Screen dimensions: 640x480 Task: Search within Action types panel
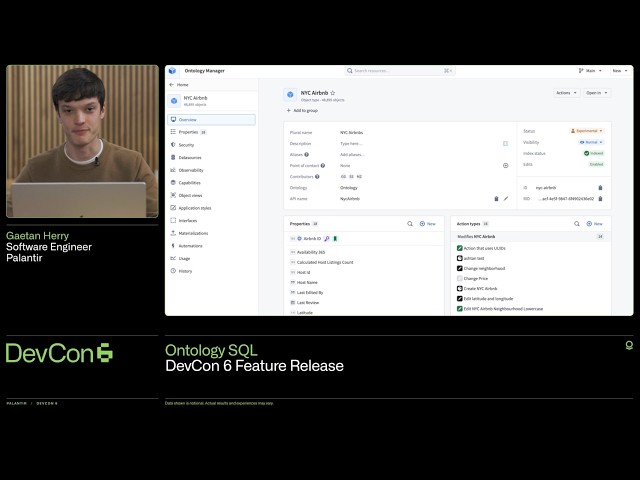[577, 224]
